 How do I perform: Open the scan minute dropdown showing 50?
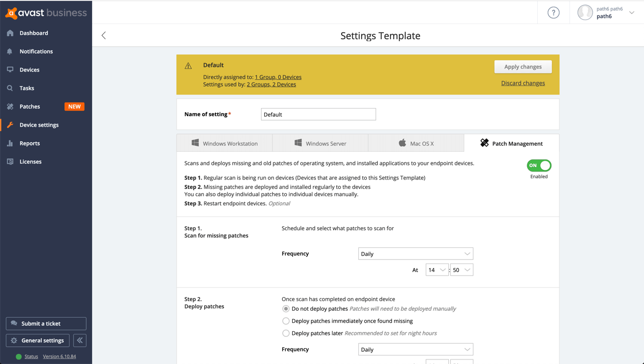point(461,270)
